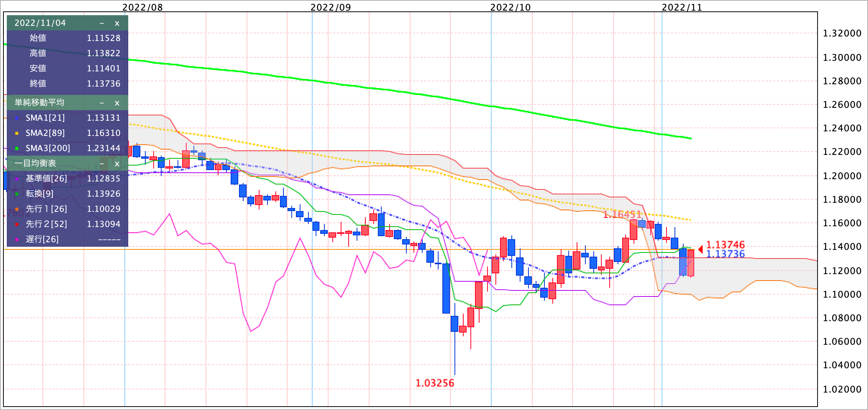
Task: Close the 一目均衡表 panel
Action: (x=117, y=164)
